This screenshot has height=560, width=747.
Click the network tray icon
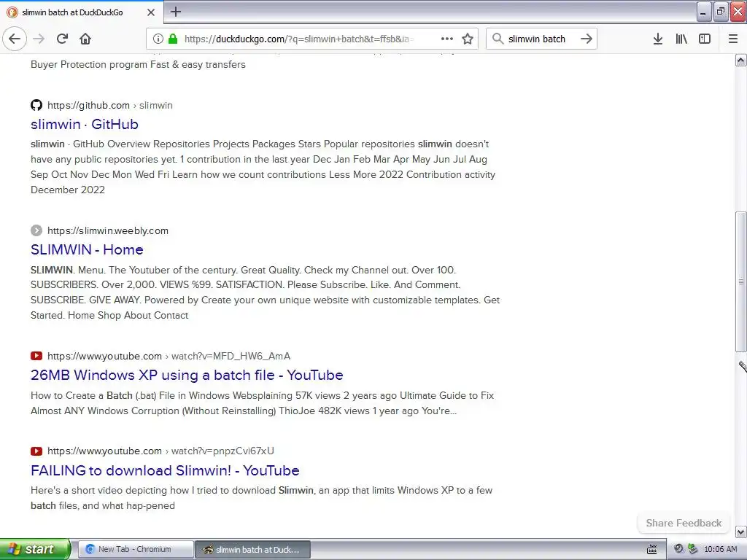point(693,549)
